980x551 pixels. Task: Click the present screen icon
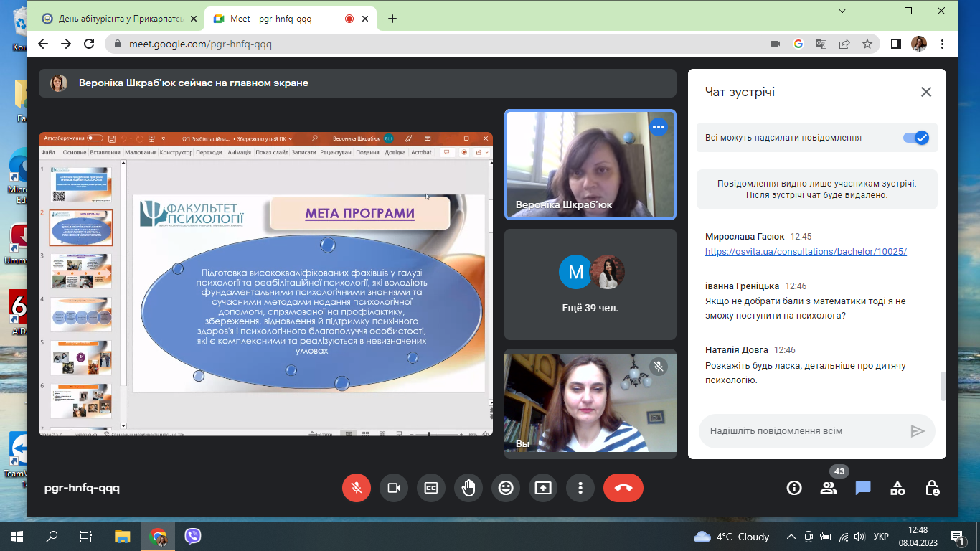[x=543, y=488]
